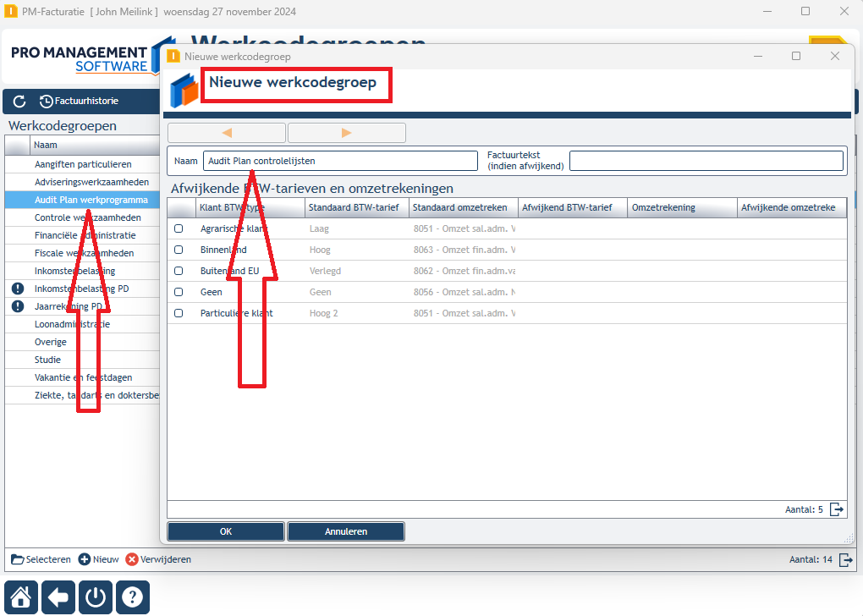
Task: Click the refresh icon beside Factuurhistorie
Action: (19, 102)
